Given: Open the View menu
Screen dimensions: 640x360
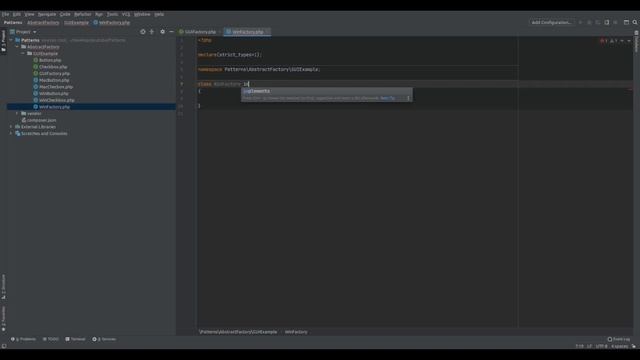Looking at the screenshot, I should [x=29, y=14].
